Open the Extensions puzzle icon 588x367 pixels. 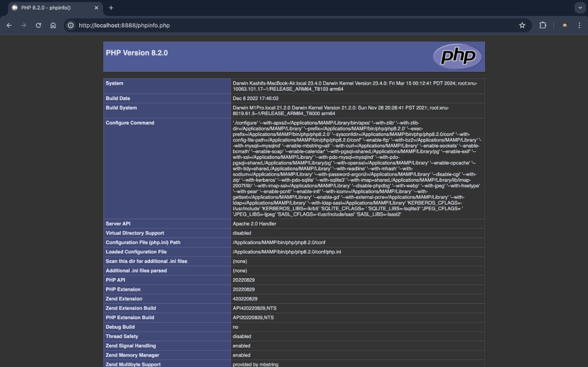click(x=543, y=25)
